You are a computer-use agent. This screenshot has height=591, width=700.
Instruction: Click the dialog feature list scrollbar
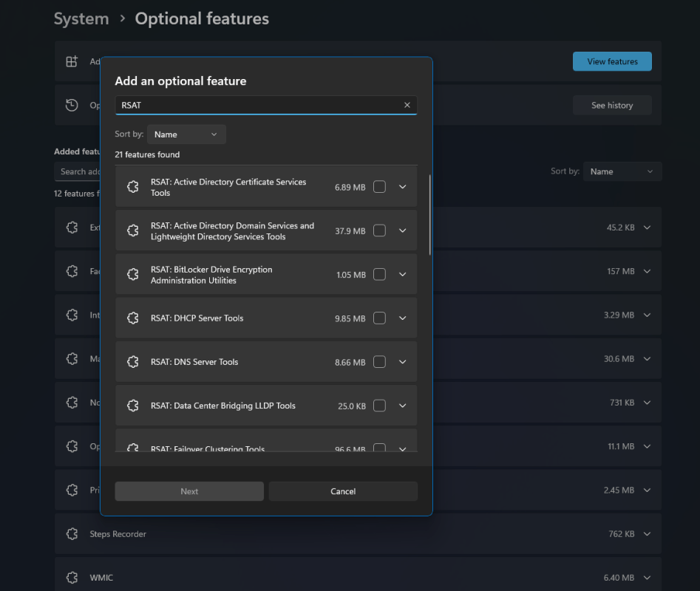pos(430,214)
